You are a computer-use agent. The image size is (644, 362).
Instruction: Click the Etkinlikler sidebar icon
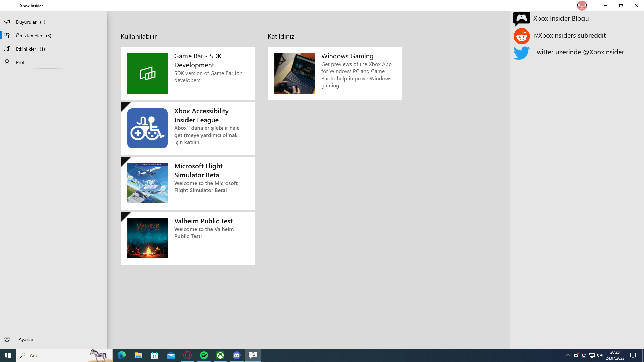(x=7, y=49)
